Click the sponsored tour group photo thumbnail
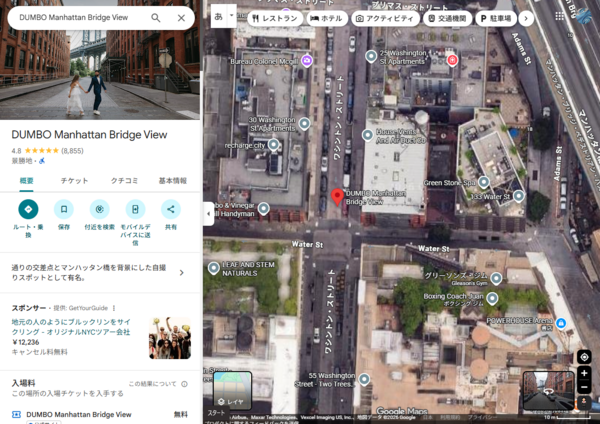600x424 pixels. [x=170, y=338]
